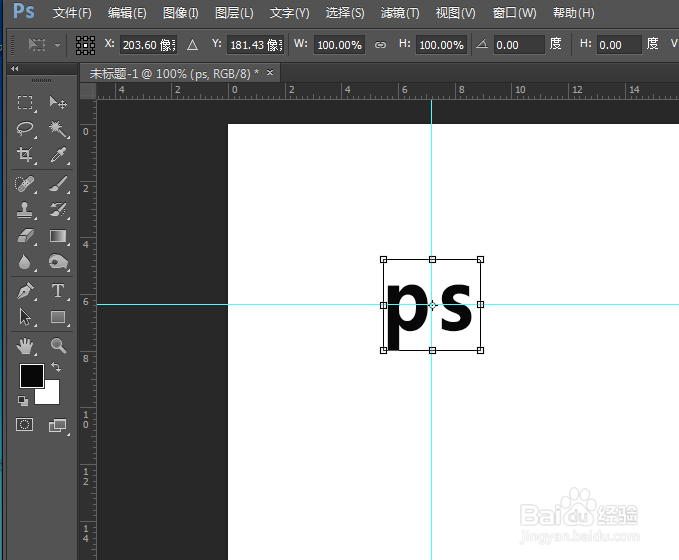Click the background white color swatch

(x=51, y=395)
